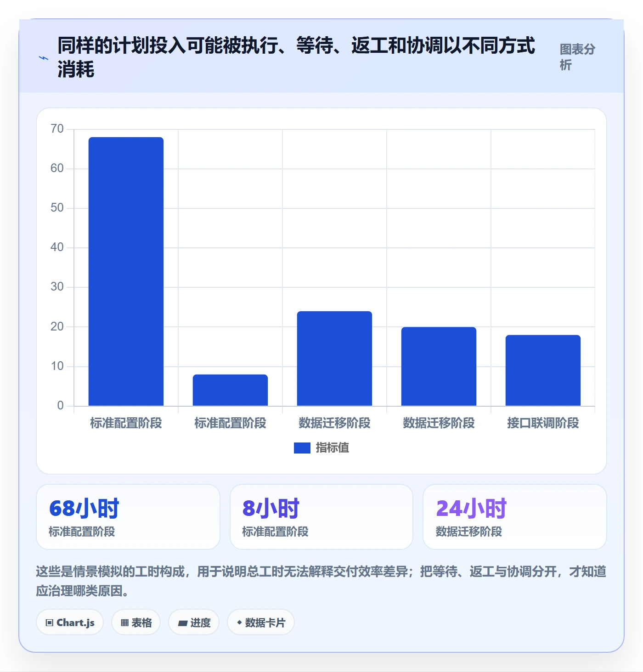Click the 50 tick on the y-axis
The image size is (643, 672).
57,207
